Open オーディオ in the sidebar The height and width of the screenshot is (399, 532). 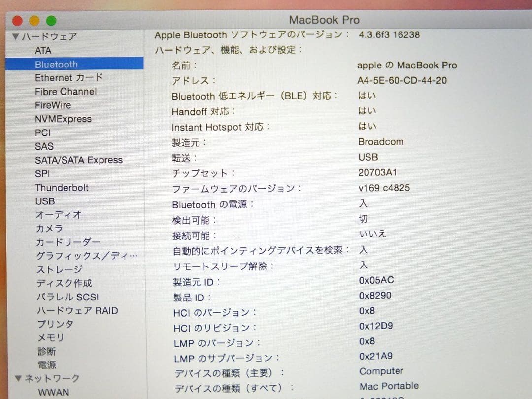pos(58,215)
